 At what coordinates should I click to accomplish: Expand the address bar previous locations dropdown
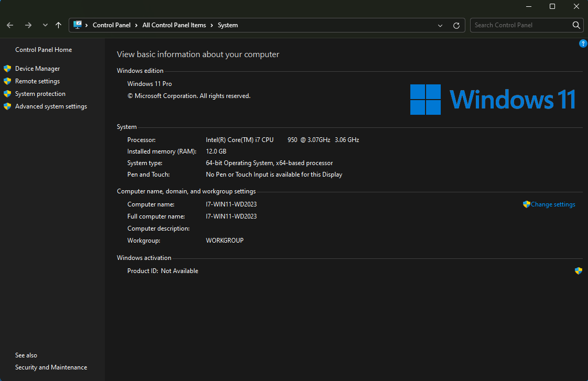(x=440, y=25)
